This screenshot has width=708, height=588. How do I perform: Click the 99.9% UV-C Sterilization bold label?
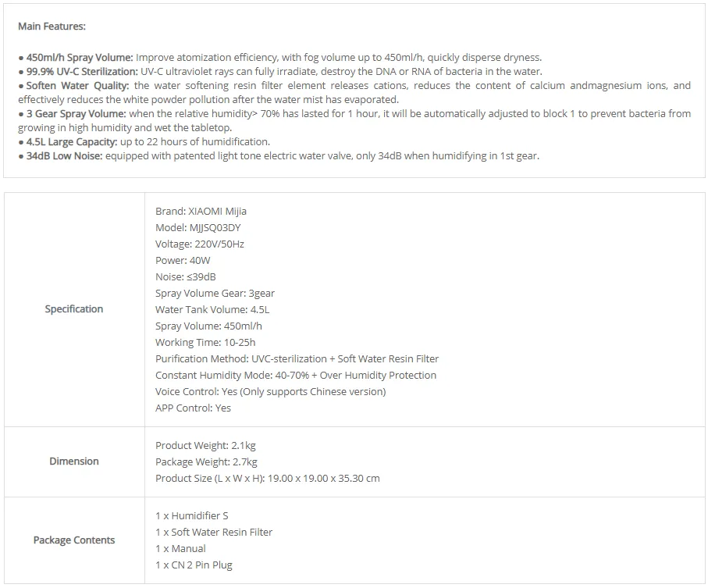pyautogui.click(x=82, y=71)
